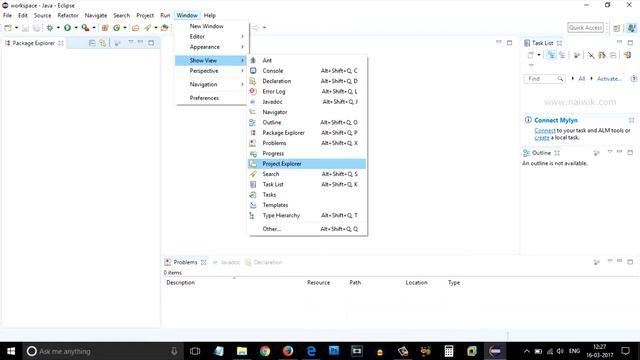
Task: Toggle Categorized presentation in Task List
Action: click(551, 55)
